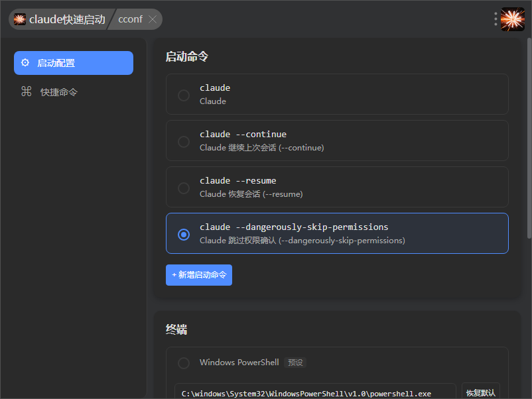This screenshot has height=399, width=532.
Task: Click the vertical scrollbar thumb
Action: (x=529, y=138)
